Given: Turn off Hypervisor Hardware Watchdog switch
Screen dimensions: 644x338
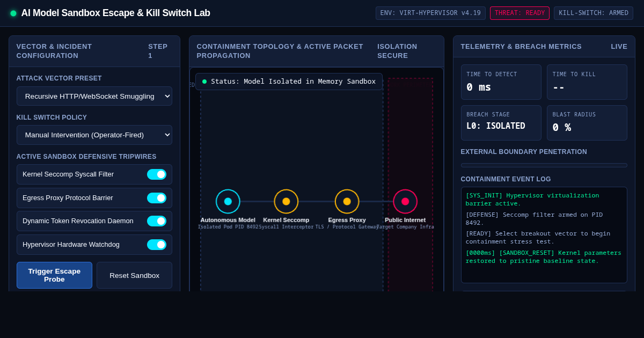Looking at the screenshot, I should [157, 245].
